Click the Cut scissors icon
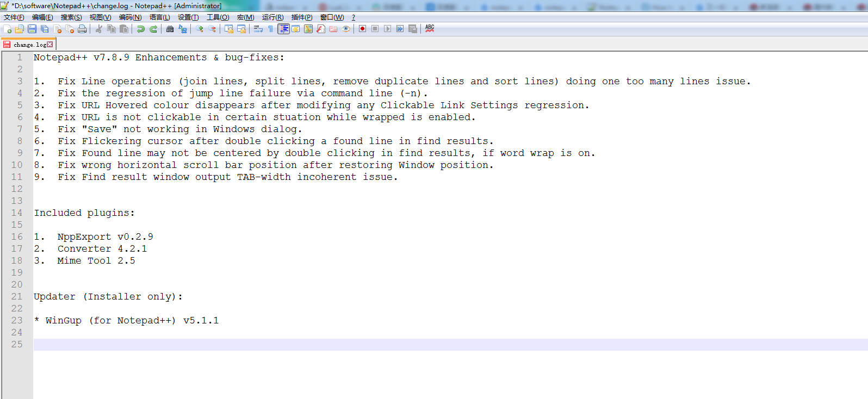868x399 pixels. 99,29
